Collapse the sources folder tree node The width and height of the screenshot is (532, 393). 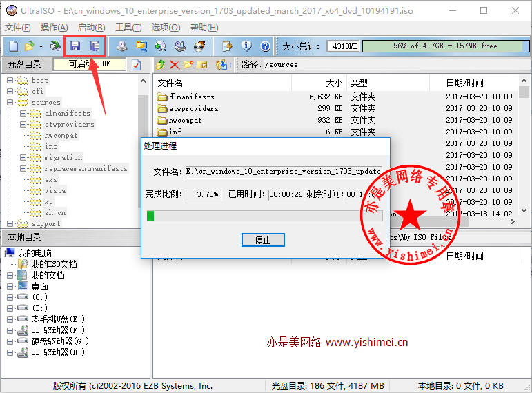(x=10, y=103)
